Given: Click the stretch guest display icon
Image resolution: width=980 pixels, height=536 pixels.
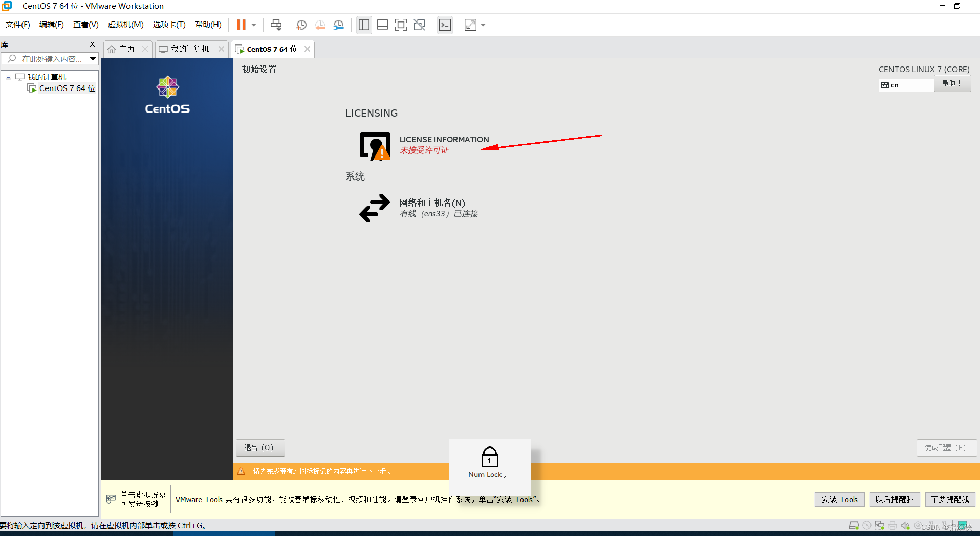Looking at the screenshot, I should pyautogui.click(x=470, y=25).
